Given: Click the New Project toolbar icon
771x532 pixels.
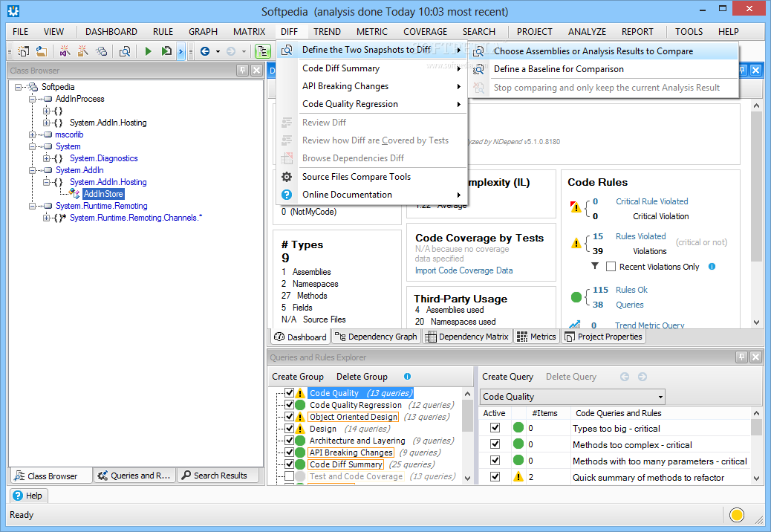Looking at the screenshot, I should click(23, 51).
